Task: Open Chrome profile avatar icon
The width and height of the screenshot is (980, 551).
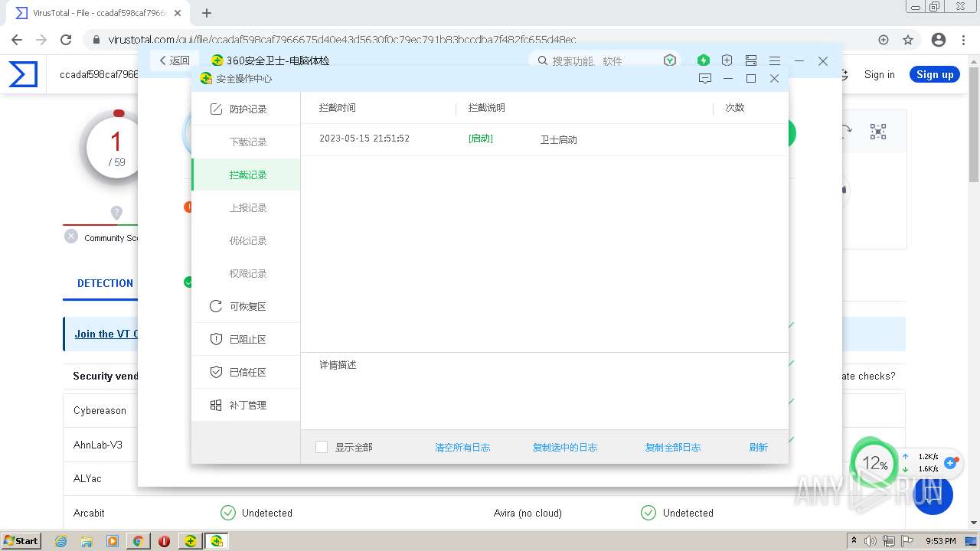Action: (x=939, y=40)
